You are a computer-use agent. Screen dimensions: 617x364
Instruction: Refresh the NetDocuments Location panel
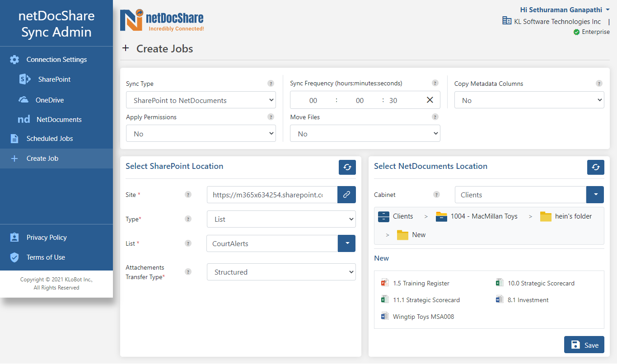596,167
